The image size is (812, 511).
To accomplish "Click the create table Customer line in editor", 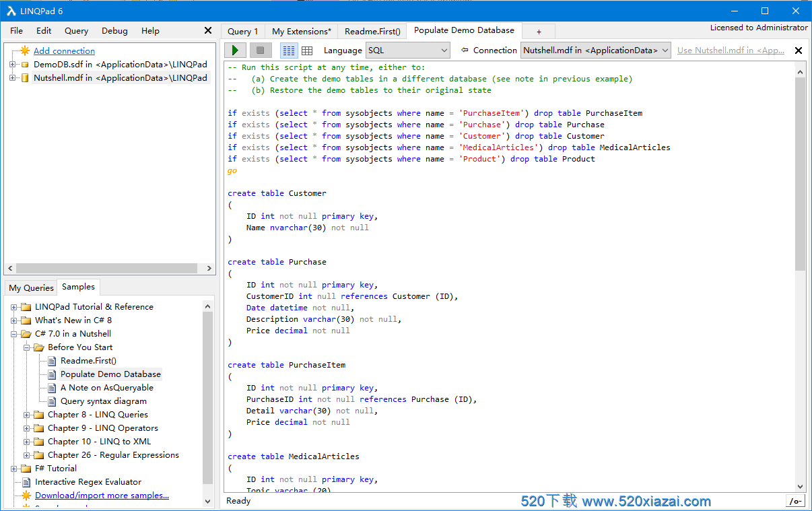I will click(277, 193).
